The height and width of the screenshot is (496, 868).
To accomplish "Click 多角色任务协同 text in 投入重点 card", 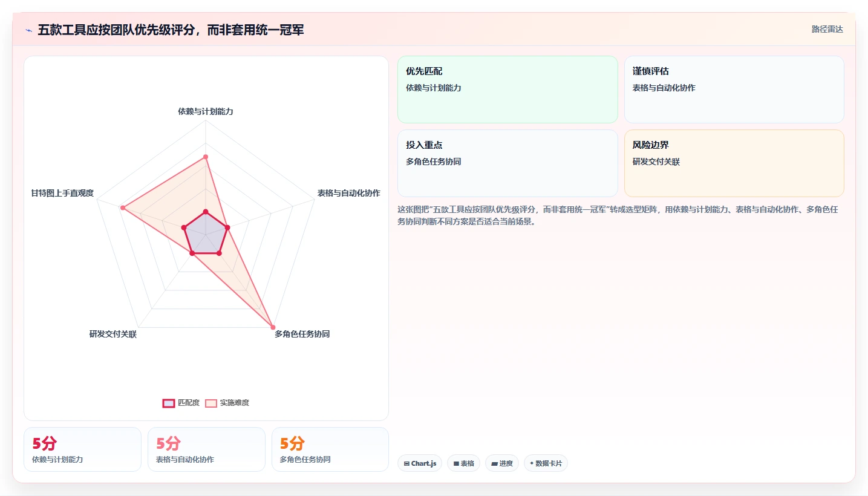I will click(x=434, y=162).
